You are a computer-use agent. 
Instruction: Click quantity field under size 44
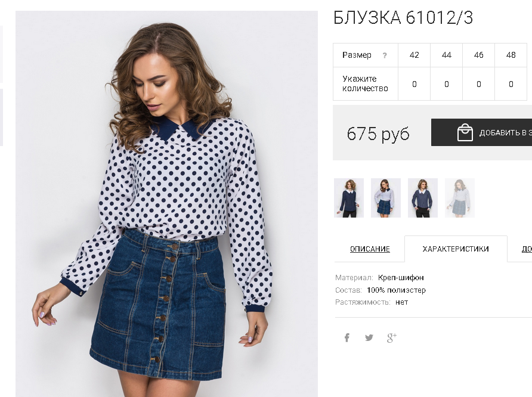click(447, 84)
